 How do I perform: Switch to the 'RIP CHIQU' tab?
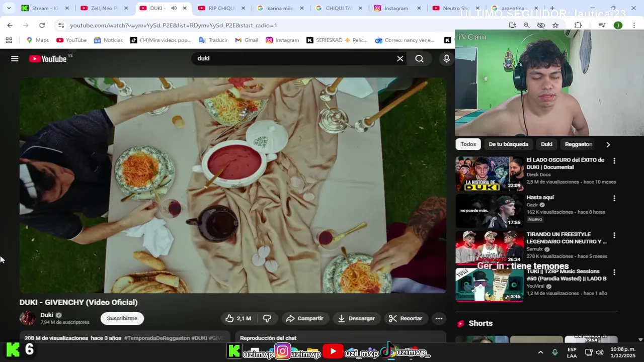[x=221, y=8]
